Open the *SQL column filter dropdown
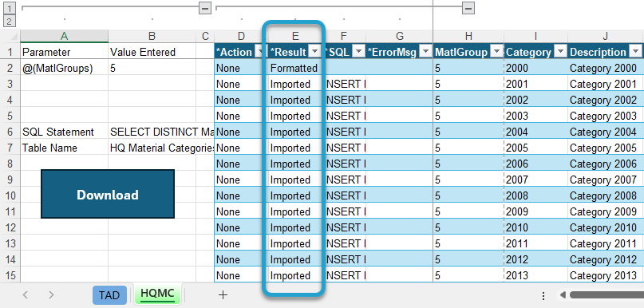Viewport: 644px width, 308px height. pyautogui.click(x=358, y=52)
